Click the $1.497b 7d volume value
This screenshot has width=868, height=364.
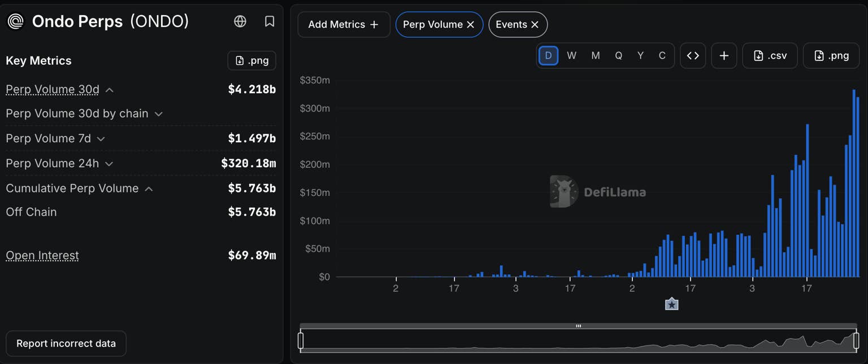[x=252, y=138]
